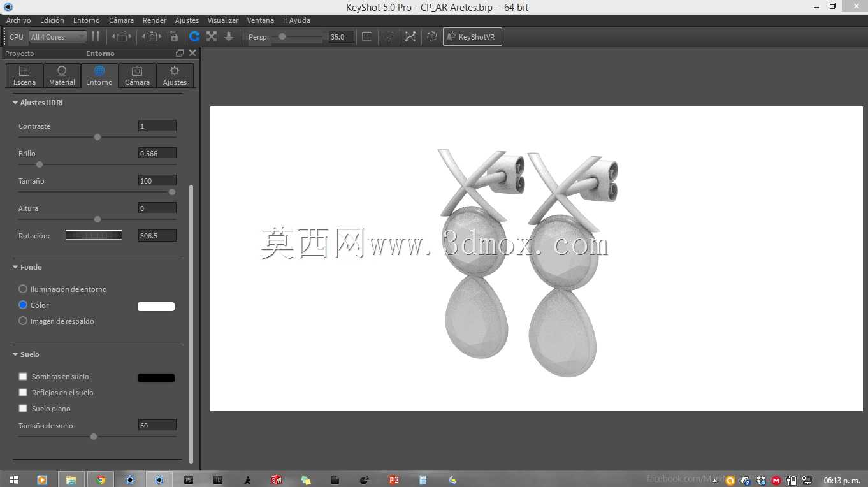Open the Cámara tab
This screenshot has height=487, width=868.
[x=137, y=75]
